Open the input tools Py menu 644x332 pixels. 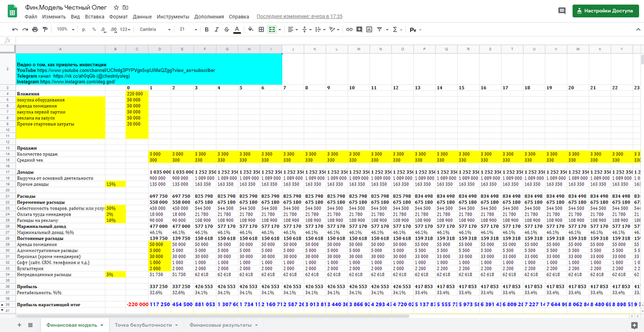[x=415, y=30]
